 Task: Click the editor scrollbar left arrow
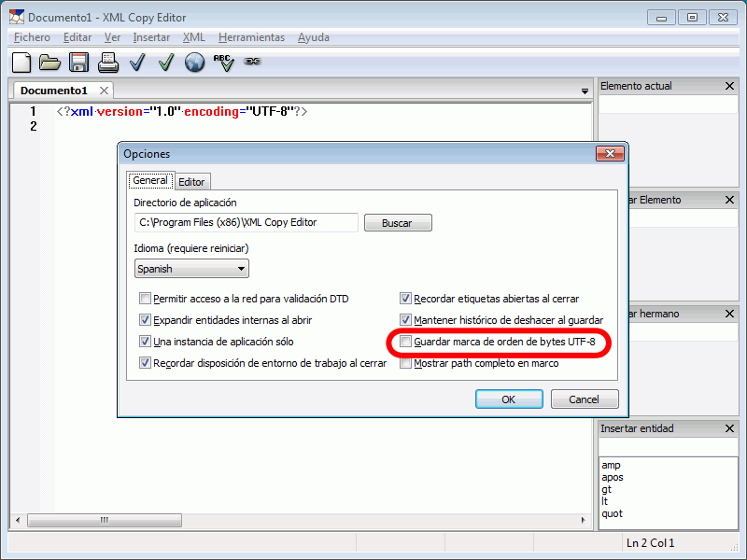(x=18, y=520)
